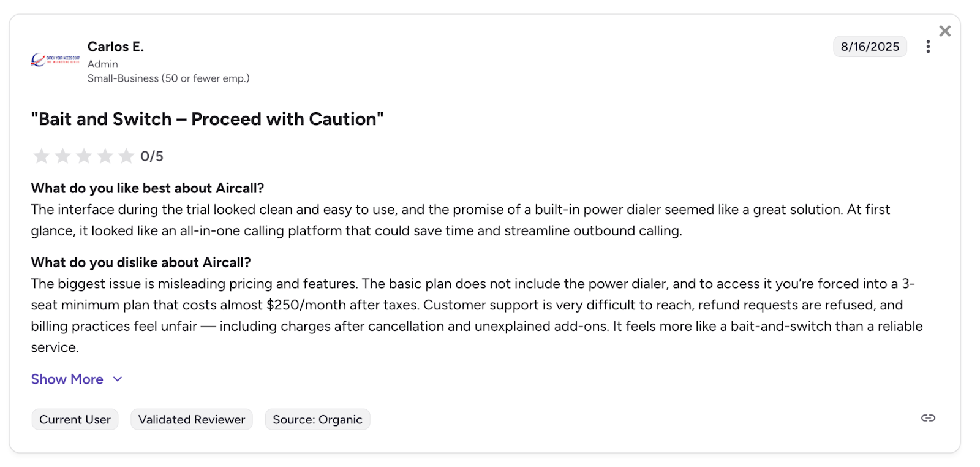This screenshot has width=980, height=467.
Task: Expand the Show More chevron
Action: [x=117, y=379]
